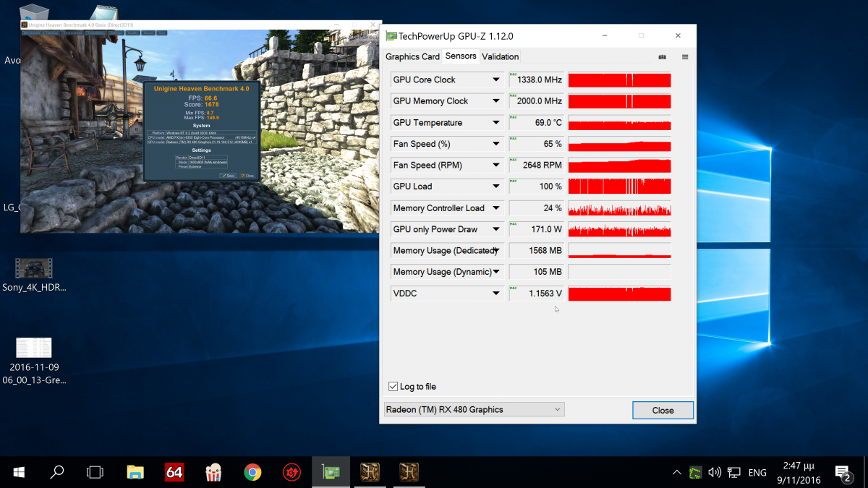Screen dimensions: 868x488
Task: Expand the Memory Controller Load dropdown
Action: pyautogui.click(x=495, y=207)
